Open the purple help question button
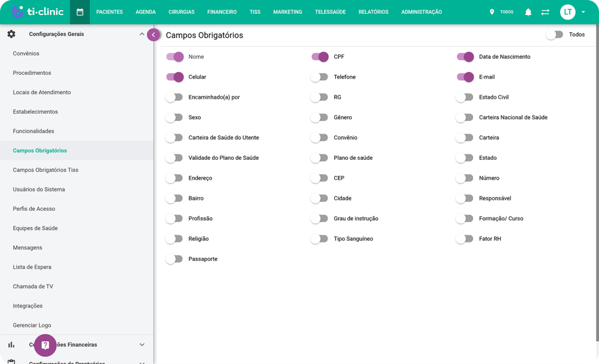Image resolution: width=599 pixels, height=364 pixels. pyautogui.click(x=45, y=345)
